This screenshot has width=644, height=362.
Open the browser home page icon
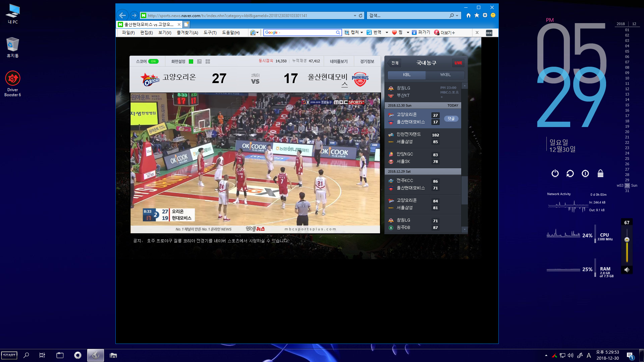pyautogui.click(x=469, y=15)
